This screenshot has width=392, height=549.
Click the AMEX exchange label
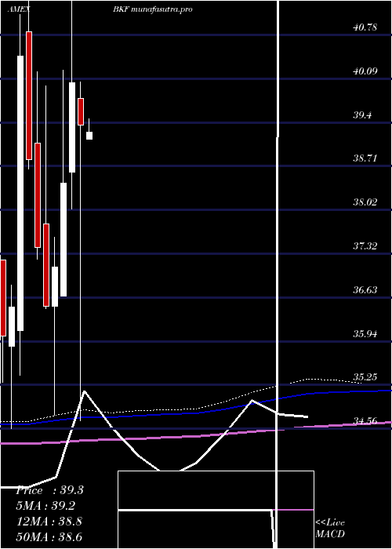click(19, 9)
